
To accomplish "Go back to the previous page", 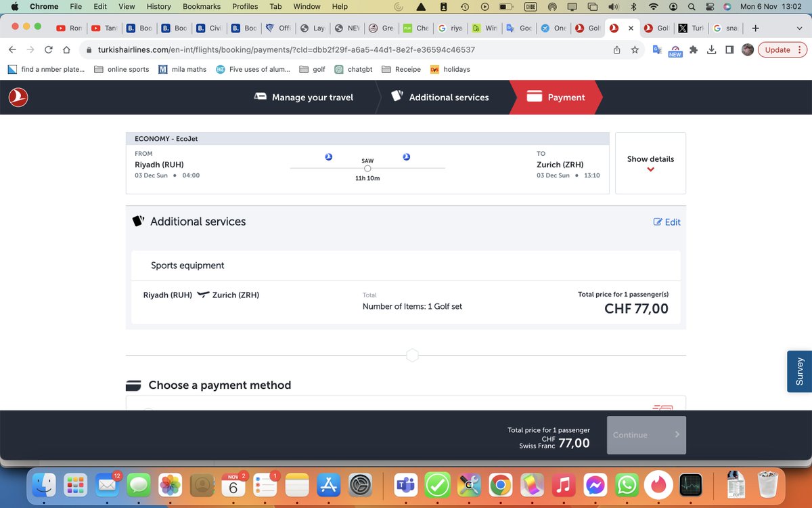I will [x=13, y=50].
